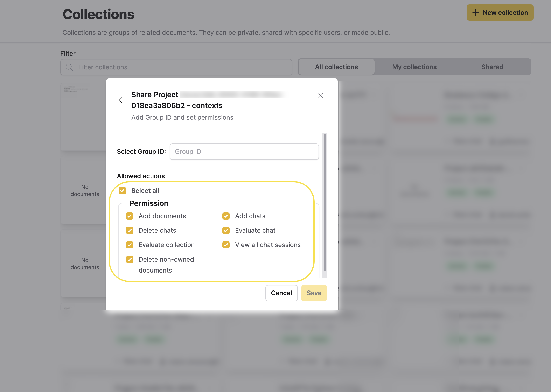The image size is (551, 392).
Task: Toggle Delete non-owned documents checkbox
Action: [130, 259]
